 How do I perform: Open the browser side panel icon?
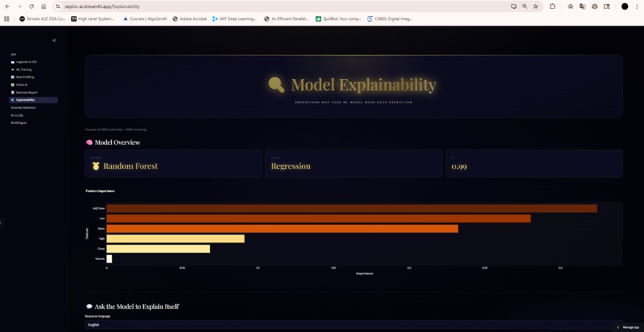[x=606, y=6]
